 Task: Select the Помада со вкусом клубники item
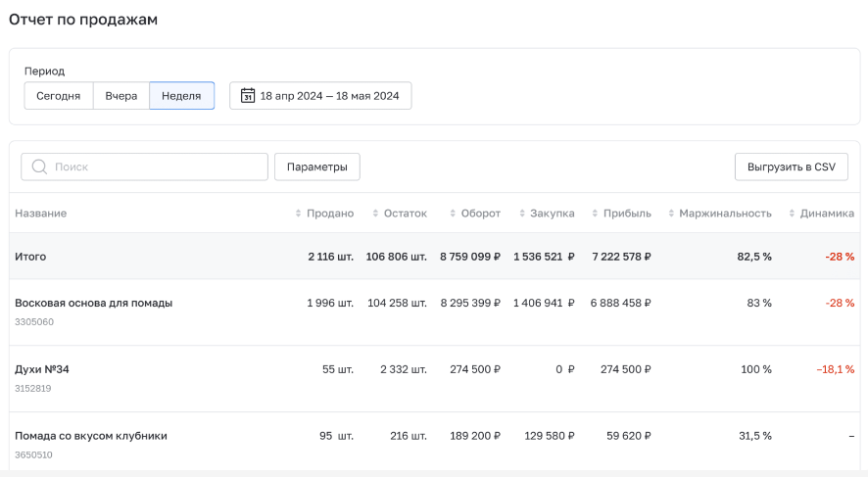click(x=91, y=436)
